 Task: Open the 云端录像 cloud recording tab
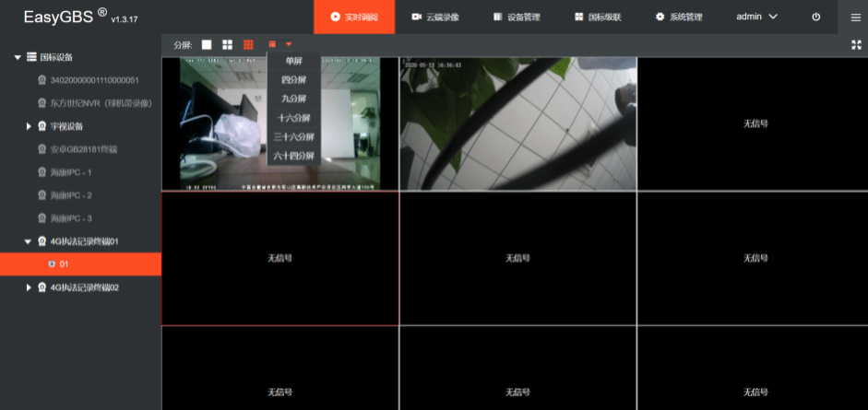coord(435,18)
